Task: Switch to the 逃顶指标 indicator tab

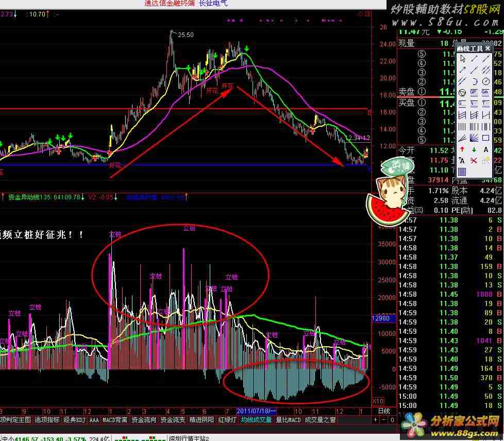Action: click(47, 420)
